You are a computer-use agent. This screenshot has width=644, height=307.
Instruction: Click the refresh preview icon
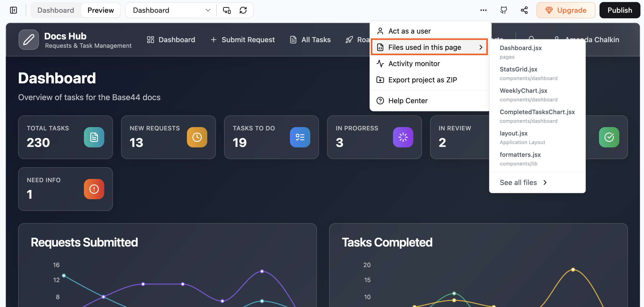pyautogui.click(x=243, y=10)
